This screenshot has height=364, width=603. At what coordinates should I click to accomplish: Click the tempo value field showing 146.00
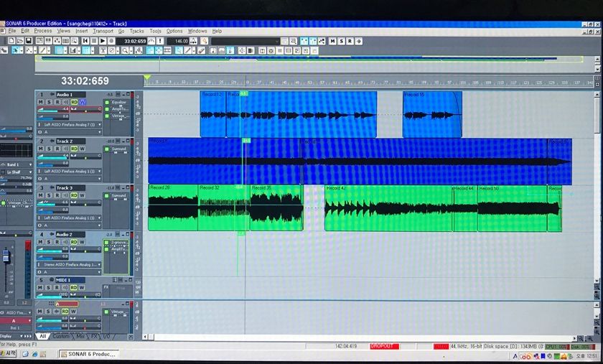[x=178, y=41]
